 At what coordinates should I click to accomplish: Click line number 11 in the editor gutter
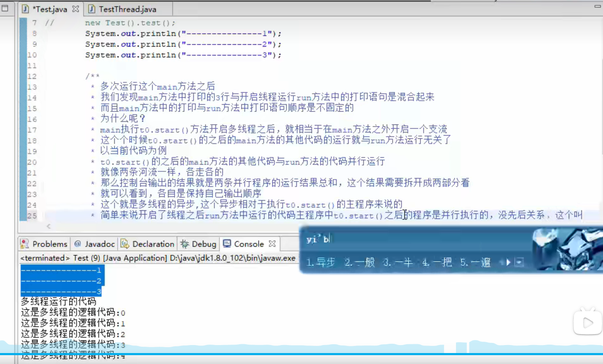[x=32, y=66]
